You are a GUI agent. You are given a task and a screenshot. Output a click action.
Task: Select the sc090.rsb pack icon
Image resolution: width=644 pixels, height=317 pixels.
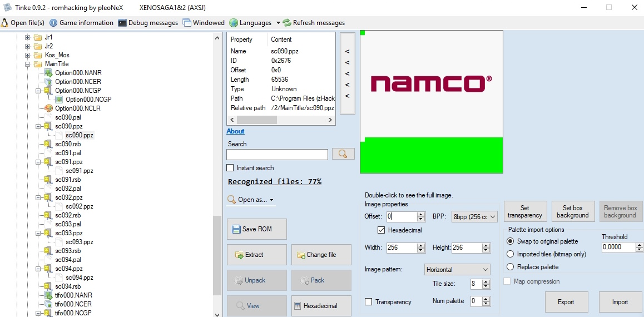click(x=48, y=144)
